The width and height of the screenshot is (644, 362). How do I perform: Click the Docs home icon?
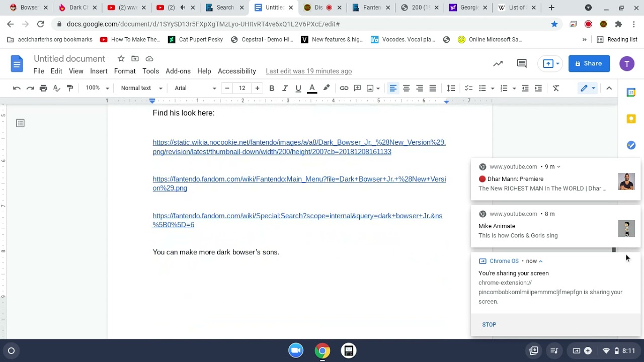pyautogui.click(x=17, y=64)
